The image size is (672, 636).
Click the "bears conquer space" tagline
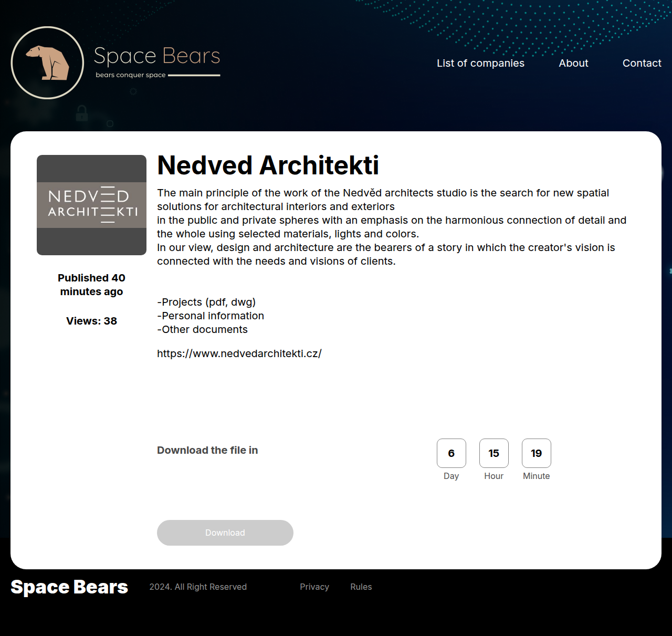(131, 75)
